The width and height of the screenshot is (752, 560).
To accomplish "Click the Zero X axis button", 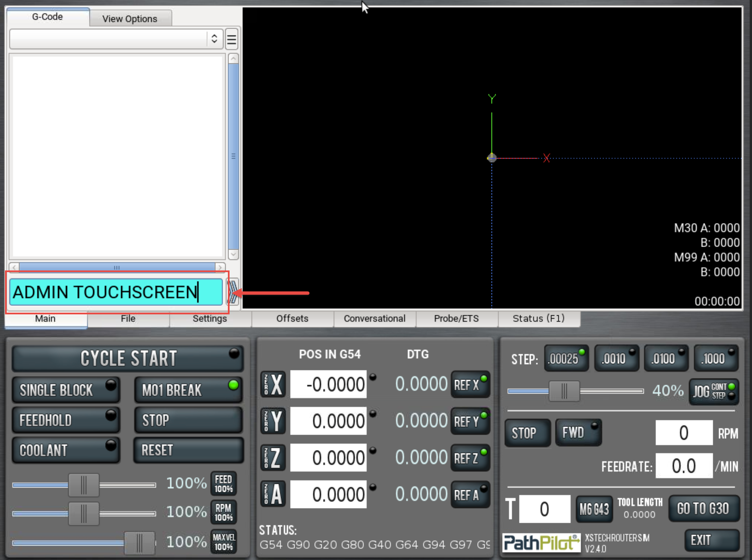I will point(273,384).
